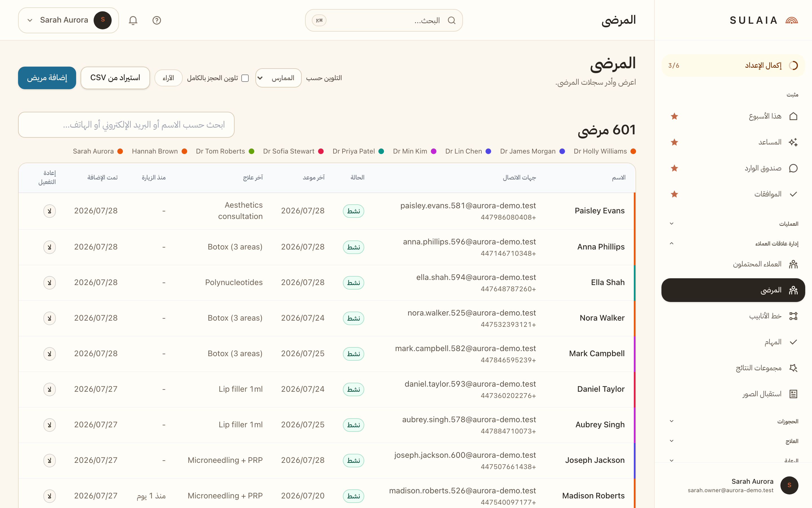The height and width of the screenshot is (508, 812).
Task: Click reactivation icon for Mark Campbell
Action: point(49,354)
